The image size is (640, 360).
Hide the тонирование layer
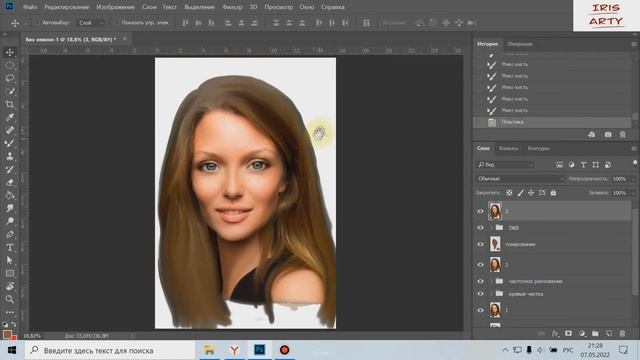click(x=480, y=244)
